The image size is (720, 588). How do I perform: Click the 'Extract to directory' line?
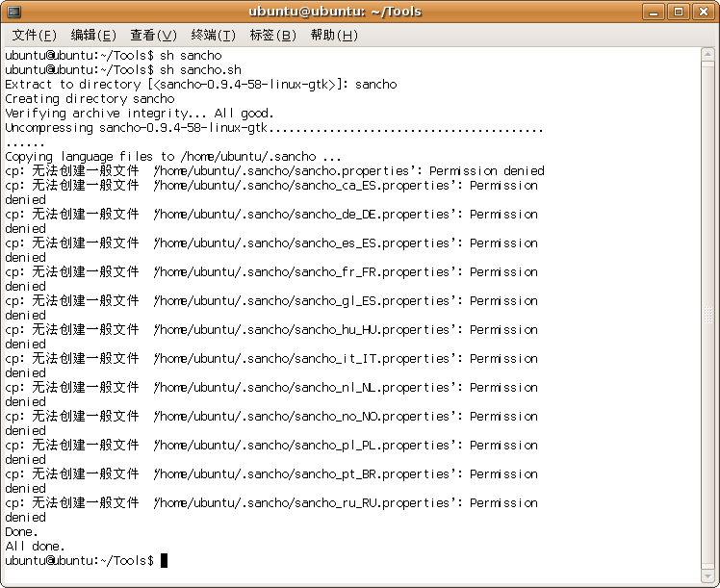[200, 85]
